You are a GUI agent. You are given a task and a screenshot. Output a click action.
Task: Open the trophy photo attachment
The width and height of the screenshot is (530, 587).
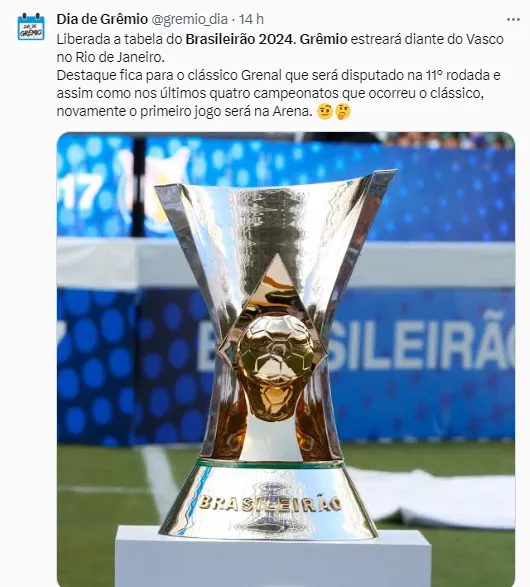pyautogui.click(x=286, y=359)
